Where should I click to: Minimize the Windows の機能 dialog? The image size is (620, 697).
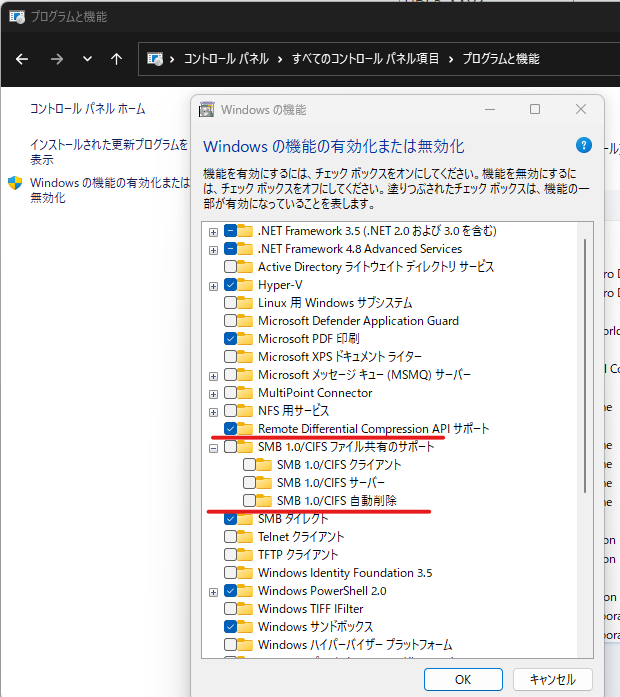coord(490,109)
